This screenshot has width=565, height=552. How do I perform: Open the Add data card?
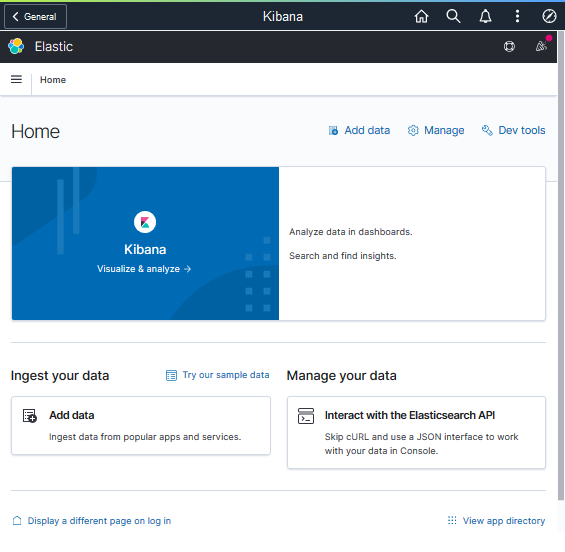pos(141,426)
